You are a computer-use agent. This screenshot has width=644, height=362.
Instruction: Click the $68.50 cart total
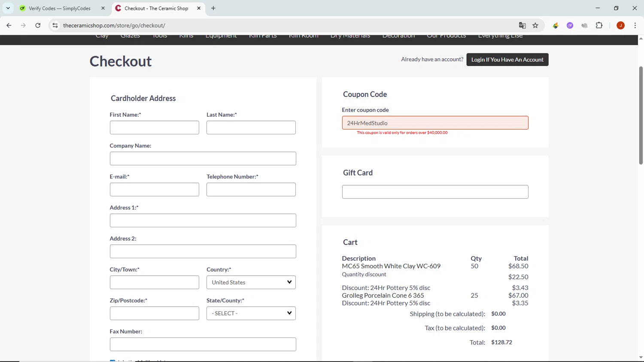[518, 266]
